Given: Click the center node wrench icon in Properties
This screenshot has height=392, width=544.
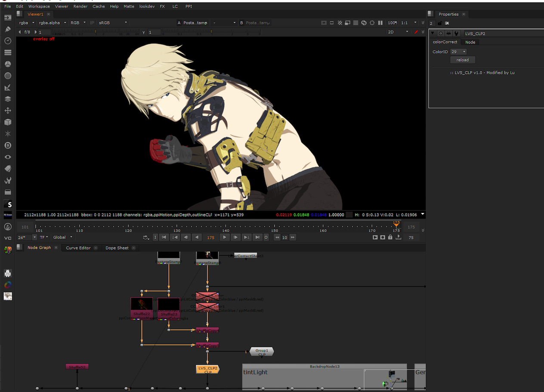Looking at the screenshot, I should 456,33.
